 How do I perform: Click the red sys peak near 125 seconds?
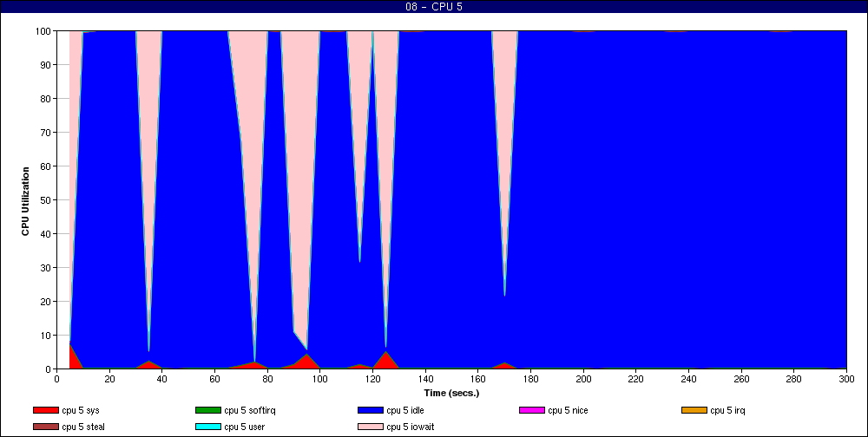pos(386,362)
